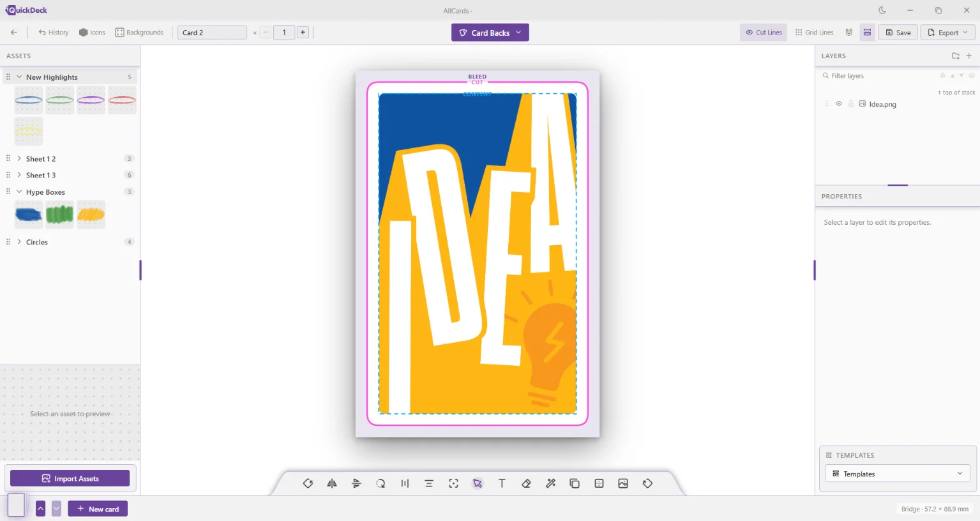Click the dotted grid square tool icon
The image size is (980, 521).
click(599, 483)
